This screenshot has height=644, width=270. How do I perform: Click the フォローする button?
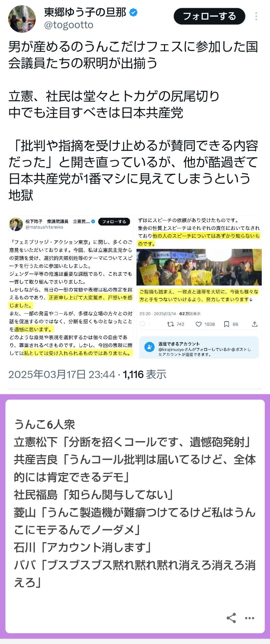209,16
